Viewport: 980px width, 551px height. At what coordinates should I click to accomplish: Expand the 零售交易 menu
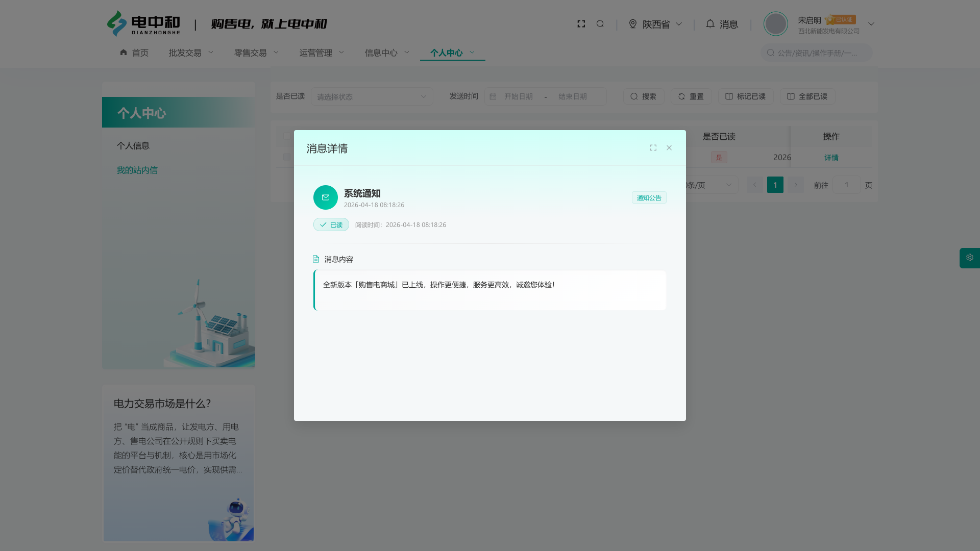257,53
